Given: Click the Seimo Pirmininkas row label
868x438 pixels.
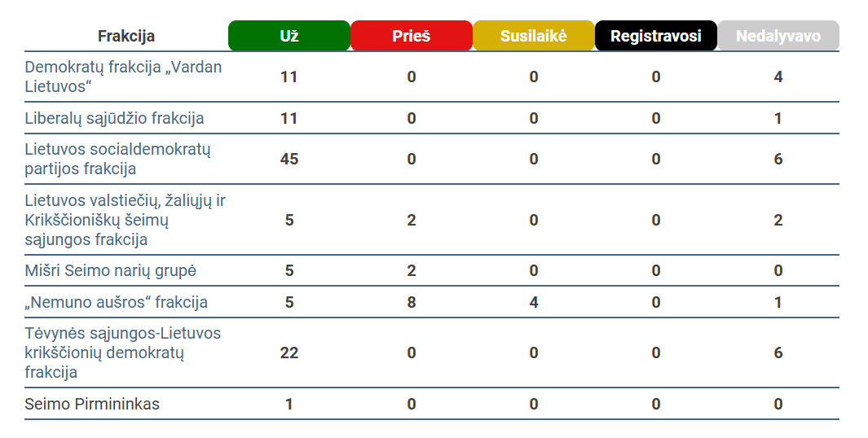Looking at the screenshot, I should coord(92,405).
